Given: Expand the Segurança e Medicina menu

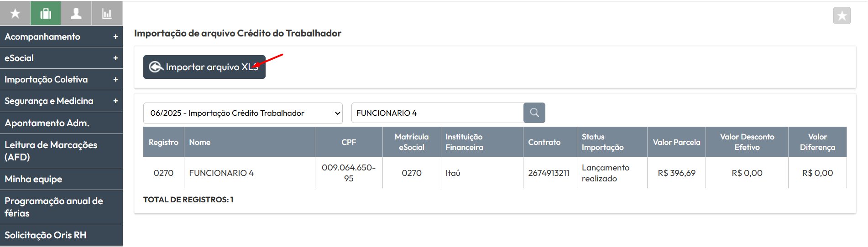Looking at the screenshot, I should 61,101.
